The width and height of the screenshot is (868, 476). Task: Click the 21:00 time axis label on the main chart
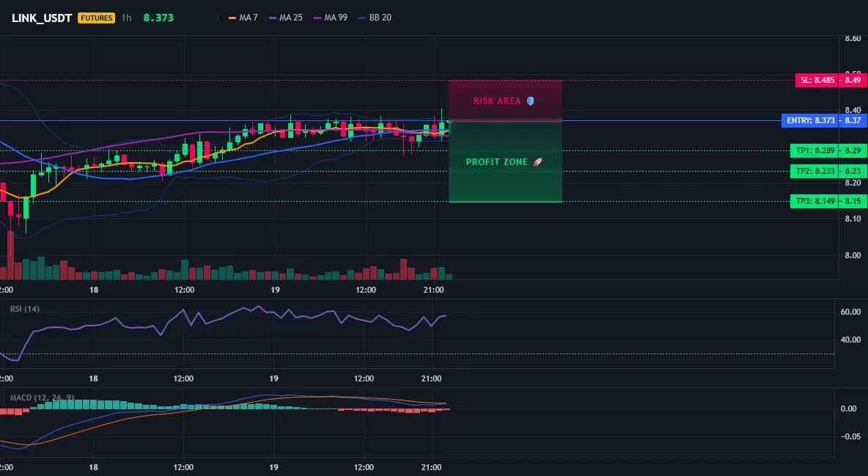pyautogui.click(x=433, y=290)
